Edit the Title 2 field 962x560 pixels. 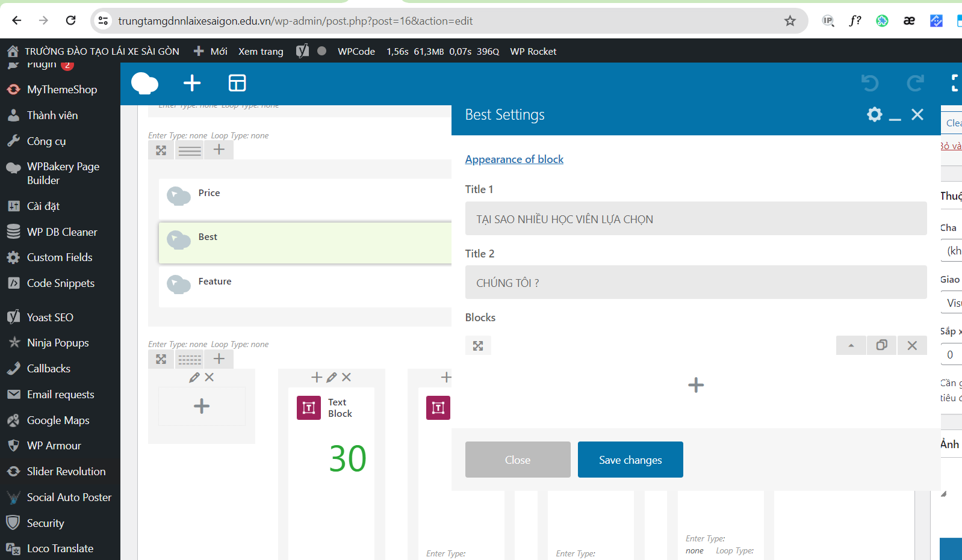tap(696, 282)
